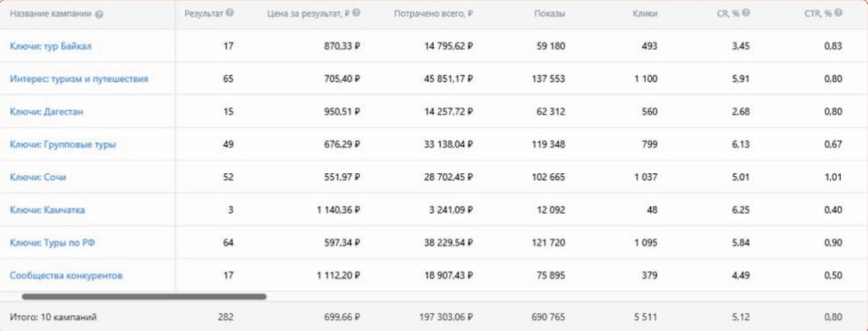Select the cell showing 119 348 impressions
The width and height of the screenshot is (868, 331).
pos(549,145)
